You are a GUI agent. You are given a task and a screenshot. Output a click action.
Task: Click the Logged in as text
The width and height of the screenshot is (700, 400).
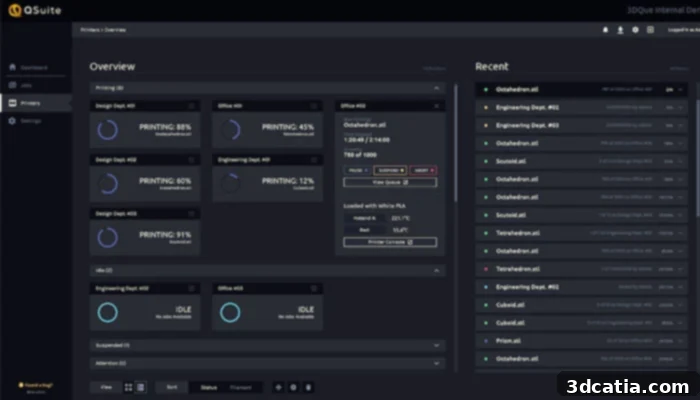(x=683, y=30)
